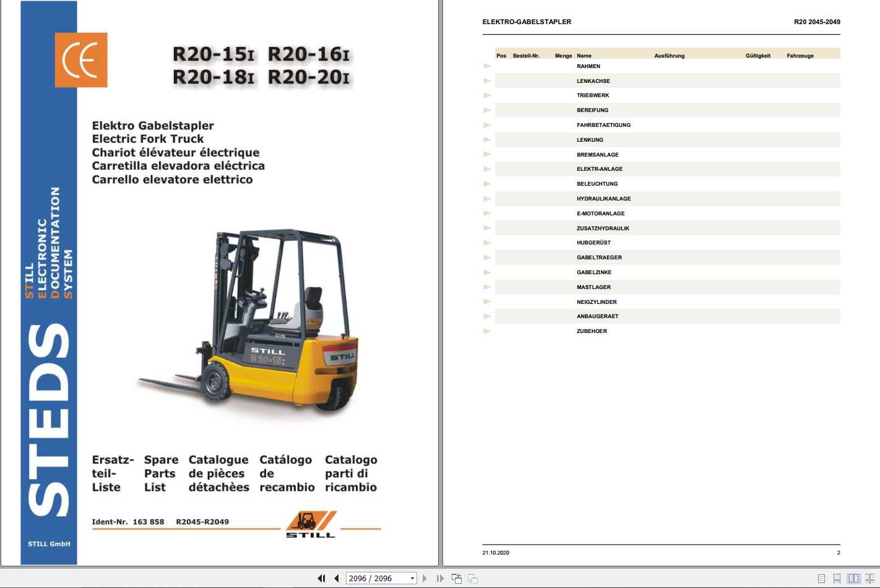Click the arrow beside BELEUCHTUNG
Viewport: 880px width, 588px height.
(487, 184)
